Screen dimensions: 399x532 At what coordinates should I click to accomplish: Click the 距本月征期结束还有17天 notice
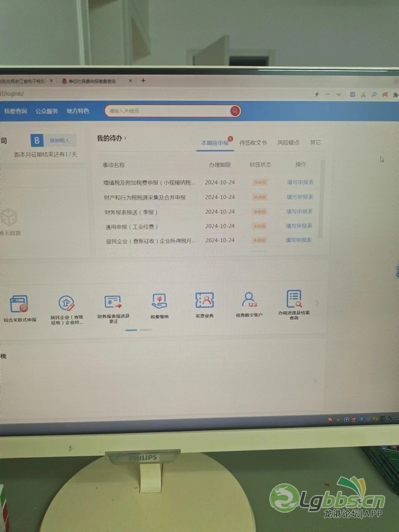(x=46, y=155)
